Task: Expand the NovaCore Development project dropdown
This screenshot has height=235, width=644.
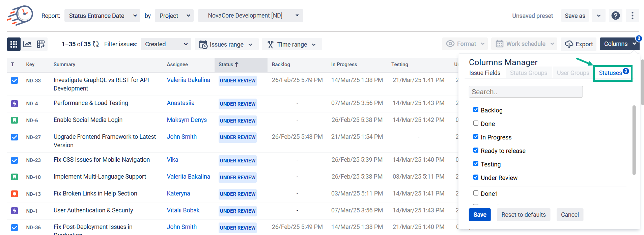Action: tap(250, 16)
